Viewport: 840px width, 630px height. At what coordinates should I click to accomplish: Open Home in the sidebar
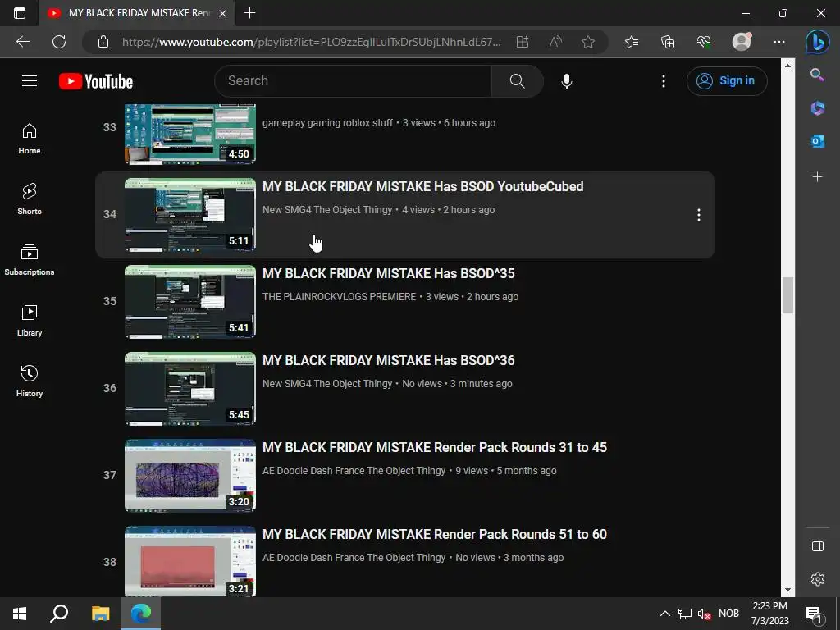[30, 139]
